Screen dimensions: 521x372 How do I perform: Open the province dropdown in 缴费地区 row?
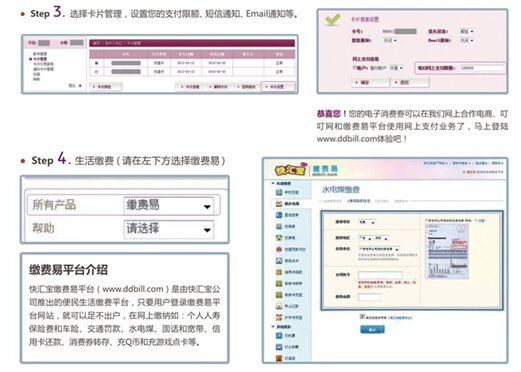(365, 238)
